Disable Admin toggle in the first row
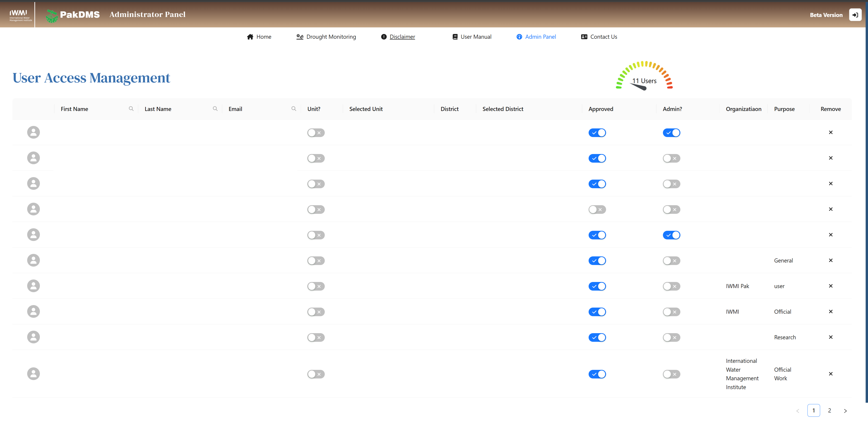868x436 pixels. point(671,133)
